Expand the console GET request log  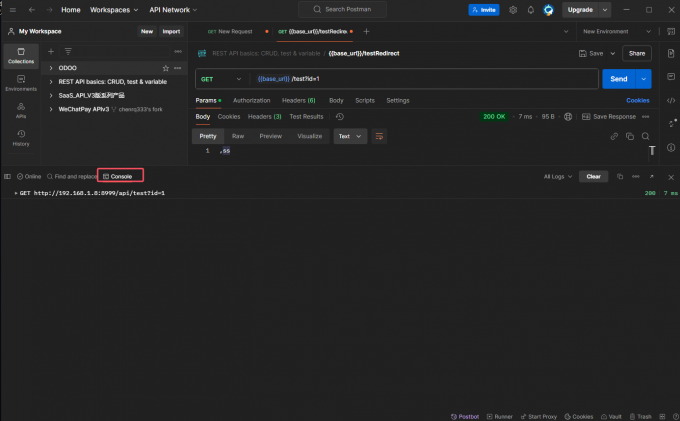(16, 193)
